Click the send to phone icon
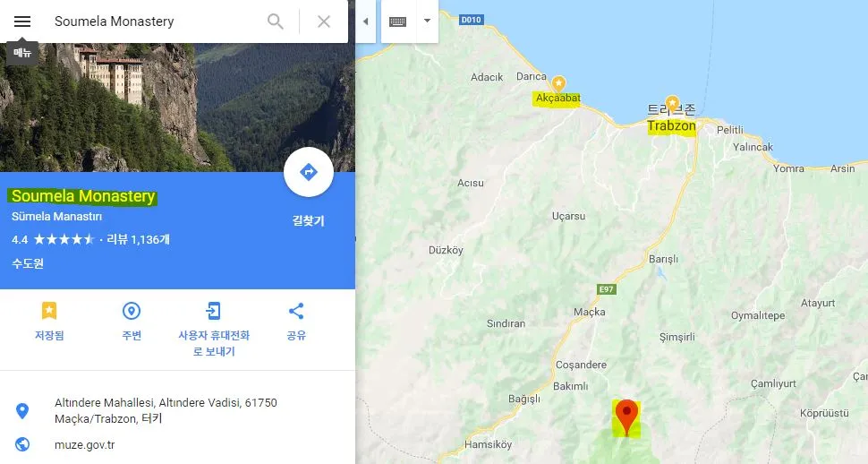The height and width of the screenshot is (464, 868). [214, 311]
